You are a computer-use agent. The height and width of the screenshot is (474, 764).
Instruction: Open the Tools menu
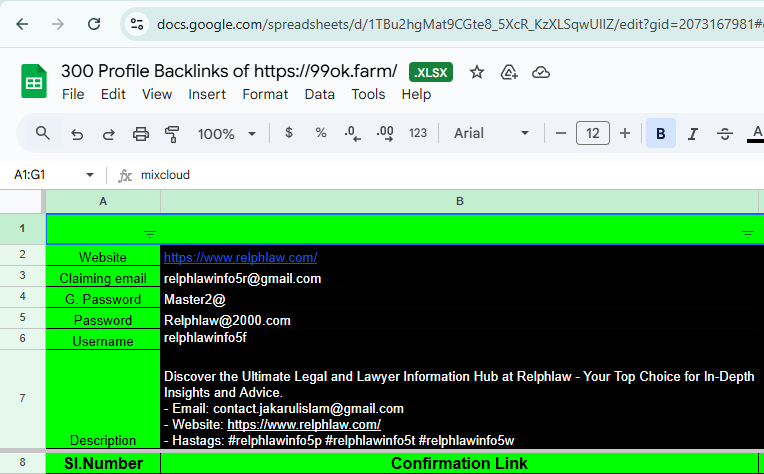coord(368,94)
